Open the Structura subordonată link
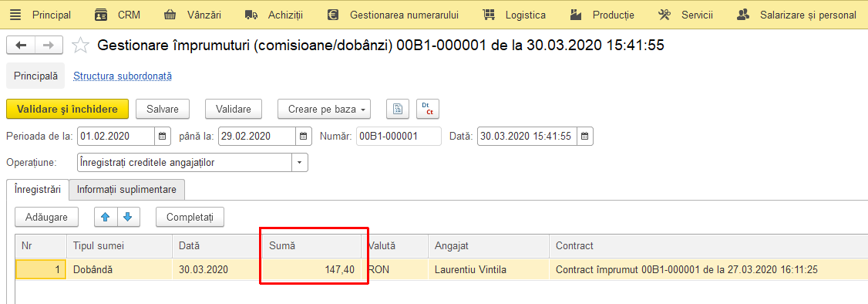 click(x=123, y=76)
